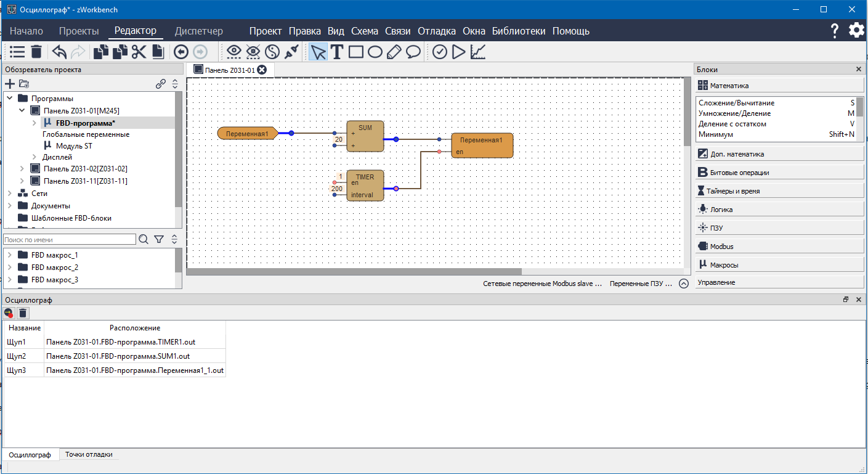Expand the Сети tree node

click(10, 194)
